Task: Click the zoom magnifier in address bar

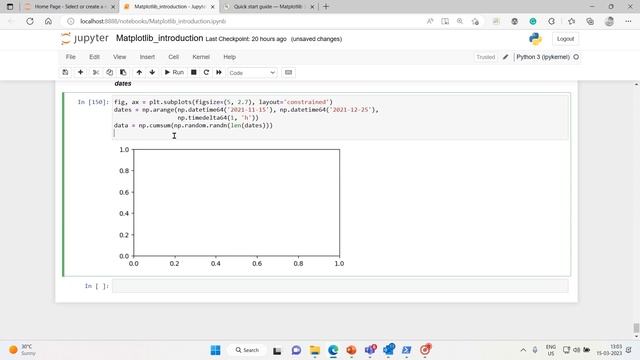Action: (460, 21)
